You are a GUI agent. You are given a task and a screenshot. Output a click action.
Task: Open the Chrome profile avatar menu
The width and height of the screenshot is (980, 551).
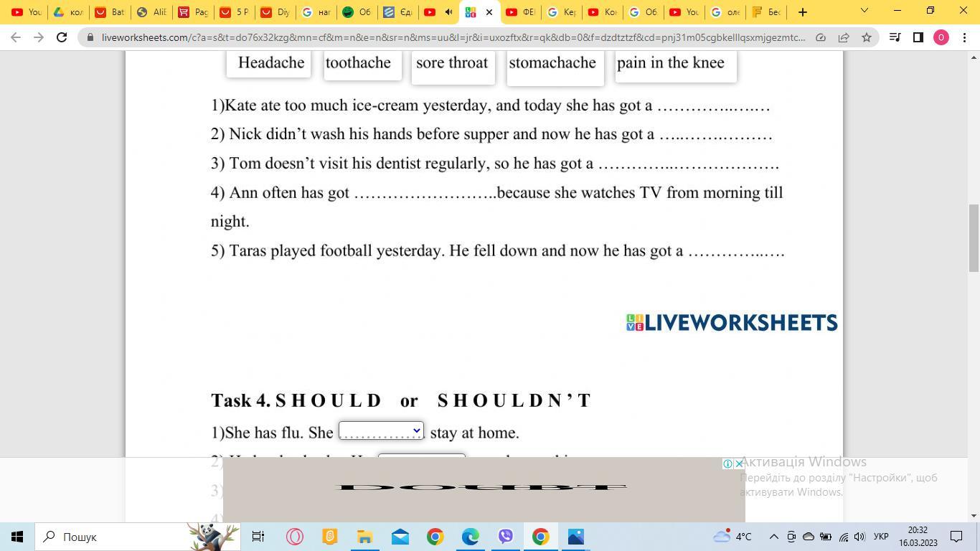(x=941, y=37)
